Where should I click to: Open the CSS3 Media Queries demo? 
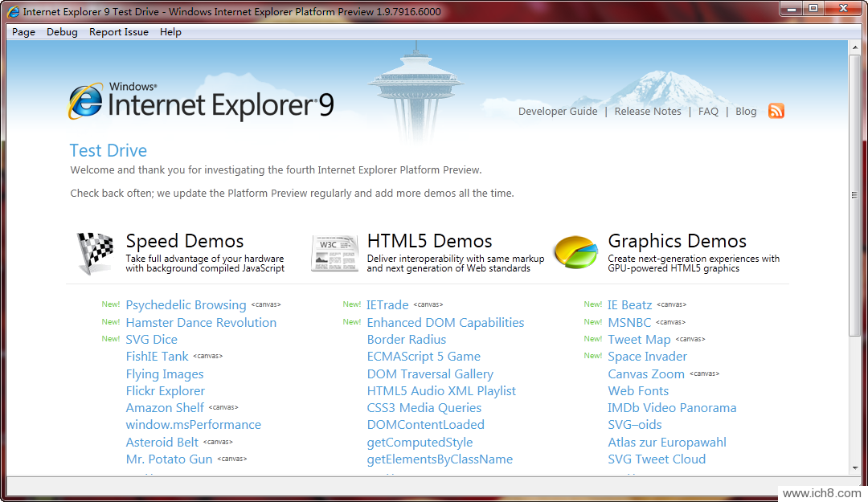pyautogui.click(x=424, y=408)
